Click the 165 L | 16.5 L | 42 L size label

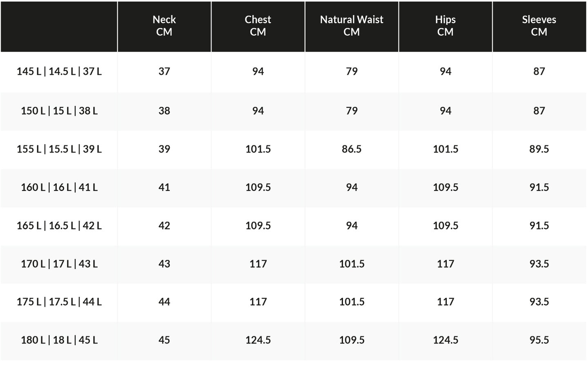(59, 226)
